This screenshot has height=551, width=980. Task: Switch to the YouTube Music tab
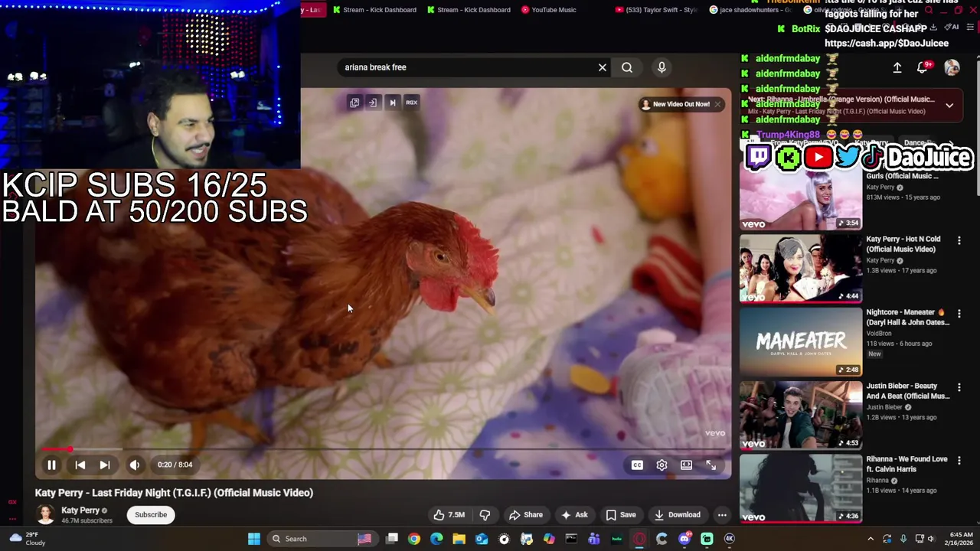548,10
